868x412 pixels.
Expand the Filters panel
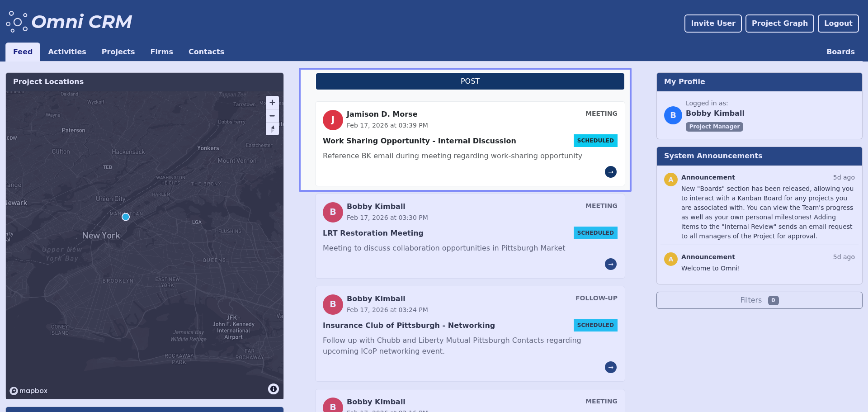759,300
